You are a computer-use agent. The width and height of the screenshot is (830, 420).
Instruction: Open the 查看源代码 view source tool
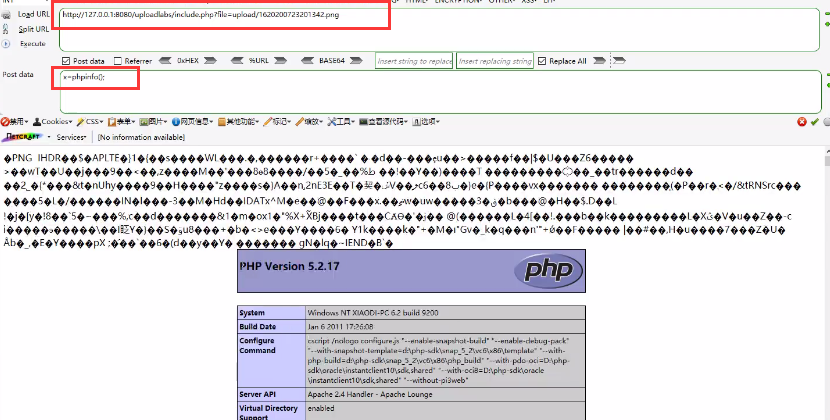385,122
